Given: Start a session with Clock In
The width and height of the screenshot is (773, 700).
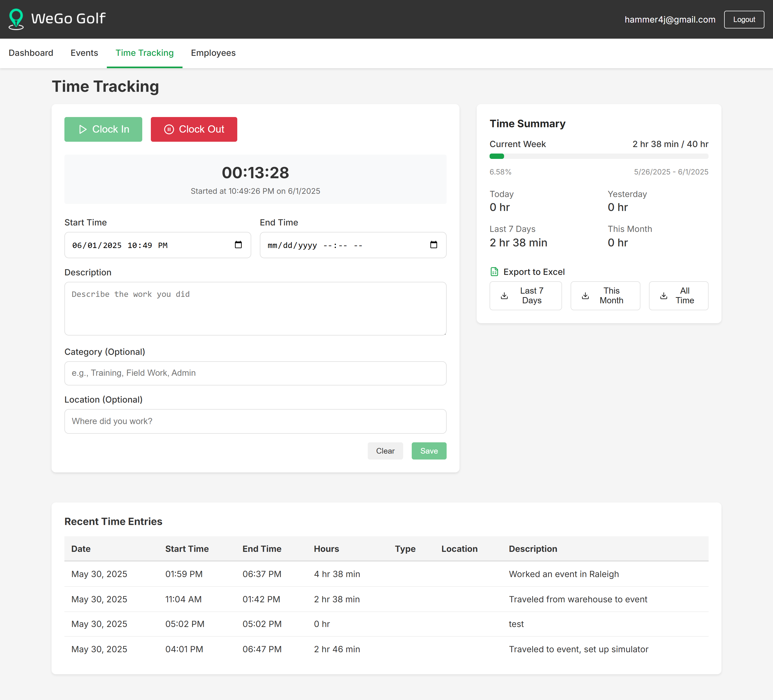Looking at the screenshot, I should click(x=103, y=129).
